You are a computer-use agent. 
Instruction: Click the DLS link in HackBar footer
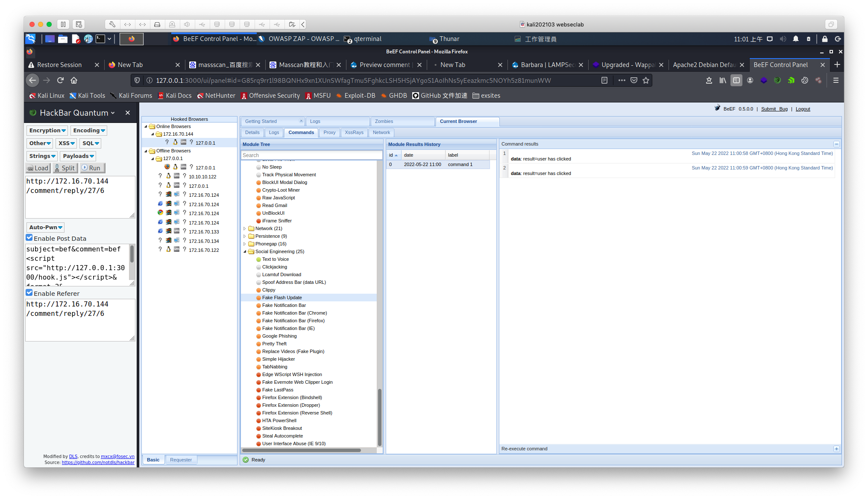[x=73, y=457]
